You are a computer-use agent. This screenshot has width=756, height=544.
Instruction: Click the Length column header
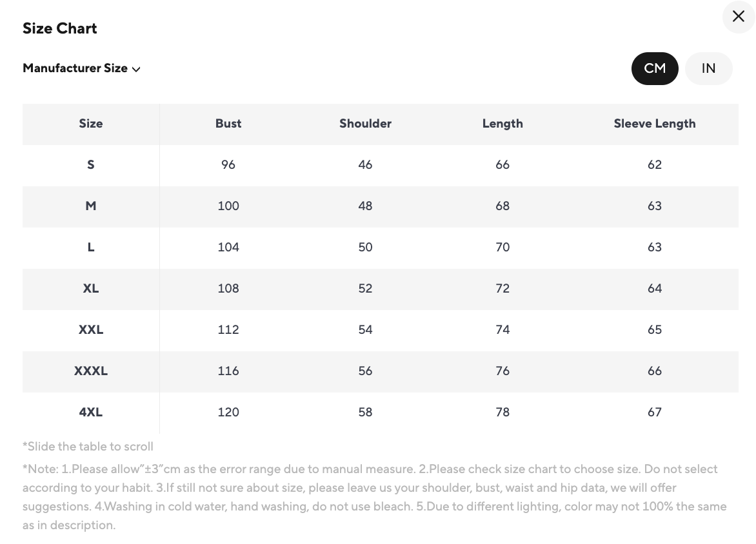(502, 124)
